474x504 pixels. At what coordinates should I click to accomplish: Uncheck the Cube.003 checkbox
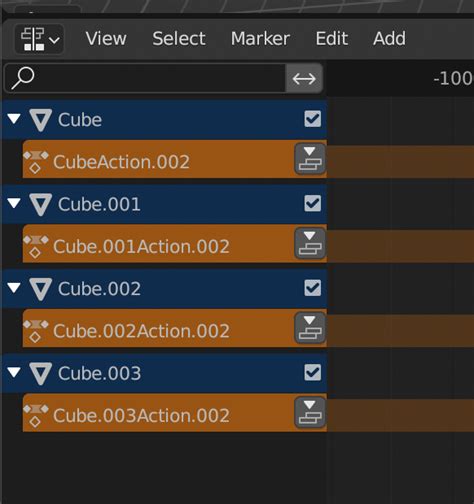pos(313,372)
